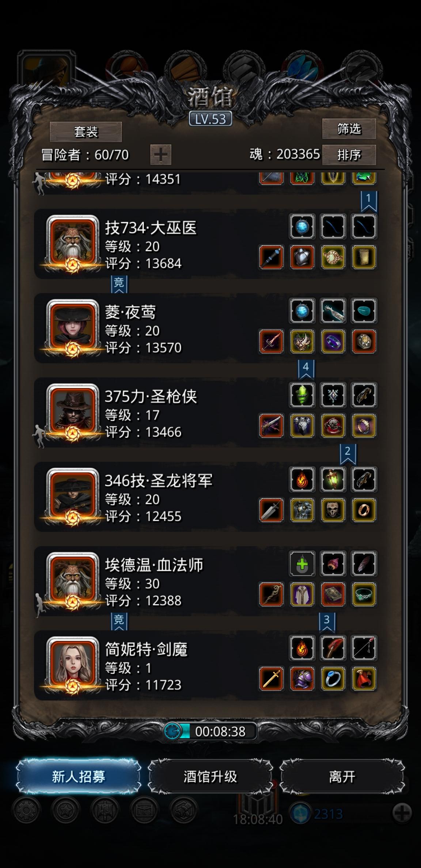Select the 埃德温·血法师 adventurer row

point(206,581)
